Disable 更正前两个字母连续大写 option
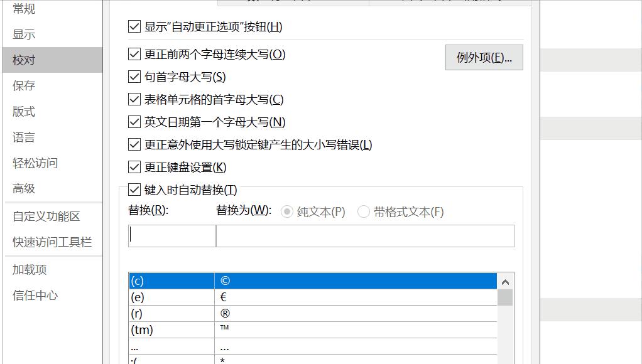Image resolution: width=642 pixels, height=364 pixels. 134,54
